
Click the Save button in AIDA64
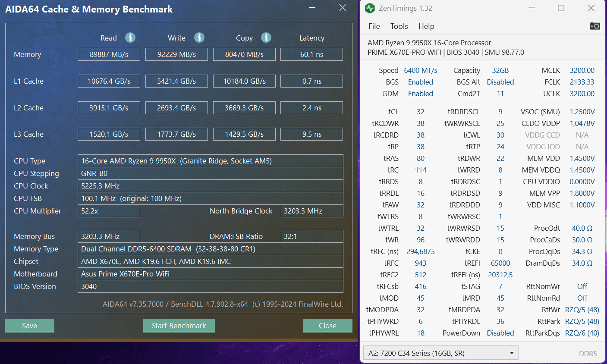[30, 326]
